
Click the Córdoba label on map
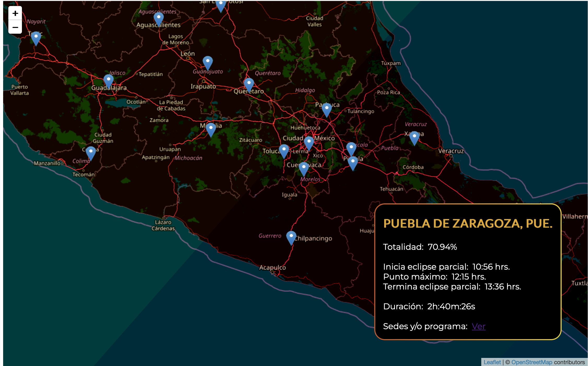pyautogui.click(x=413, y=167)
